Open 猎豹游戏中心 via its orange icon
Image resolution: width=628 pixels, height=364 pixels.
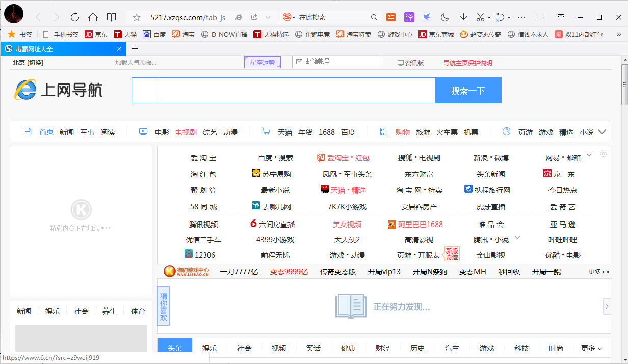coord(170,271)
